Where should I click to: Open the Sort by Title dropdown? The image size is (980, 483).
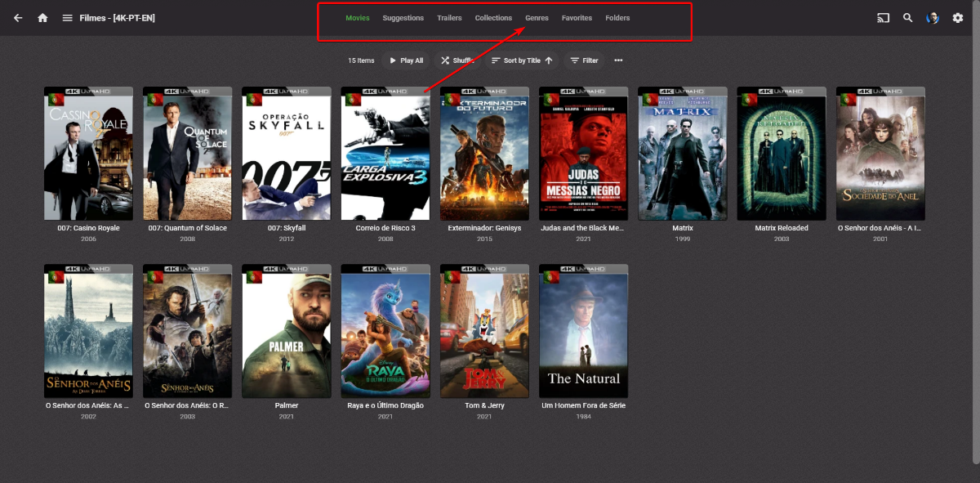coord(522,60)
